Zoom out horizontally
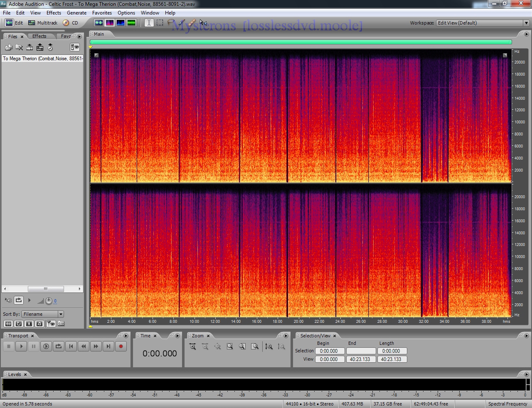 point(205,346)
